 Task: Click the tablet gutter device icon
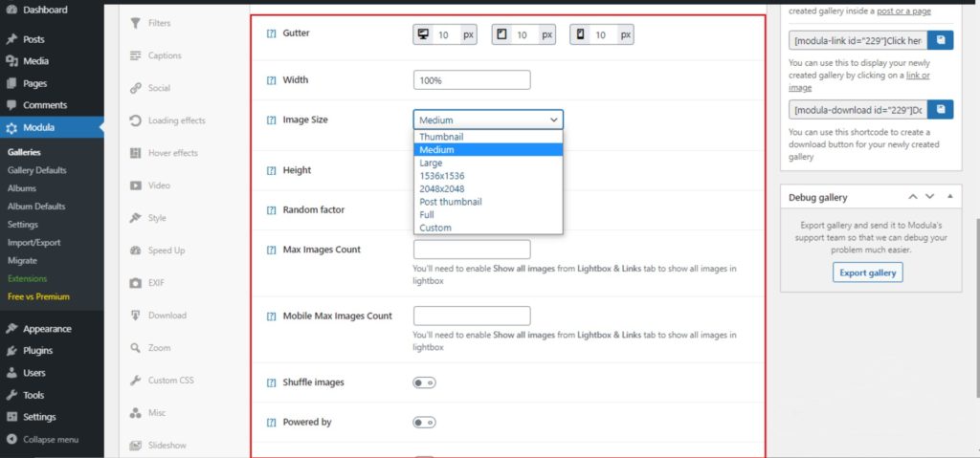click(501, 34)
